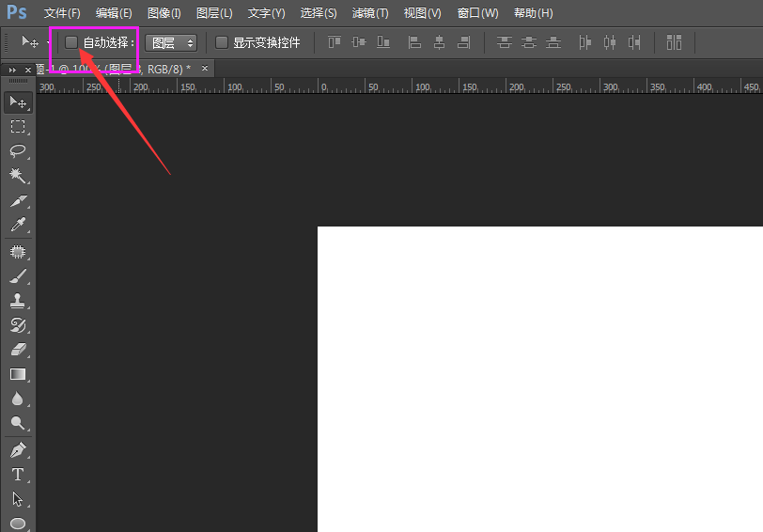
Task: Select the History Brush tool
Action: pos(18,325)
